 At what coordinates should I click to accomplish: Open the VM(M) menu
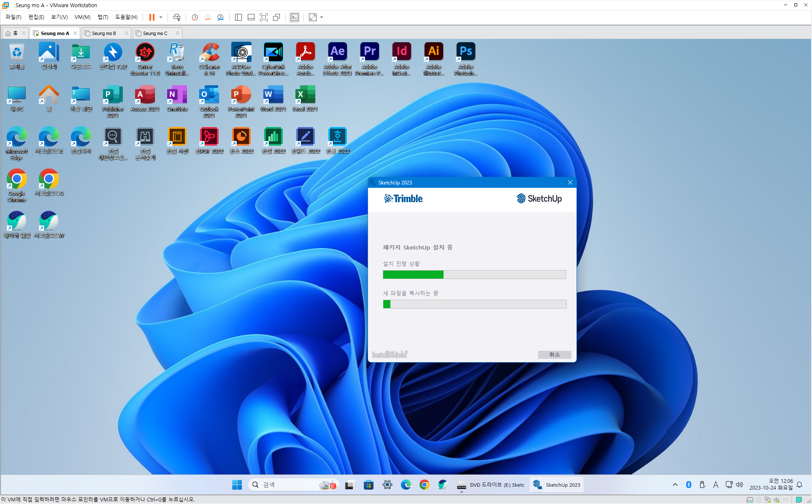point(82,17)
